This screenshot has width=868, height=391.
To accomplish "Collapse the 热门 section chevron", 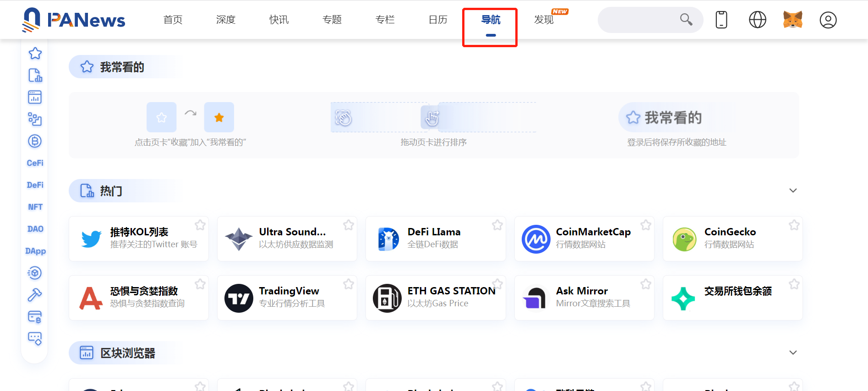I will point(793,190).
